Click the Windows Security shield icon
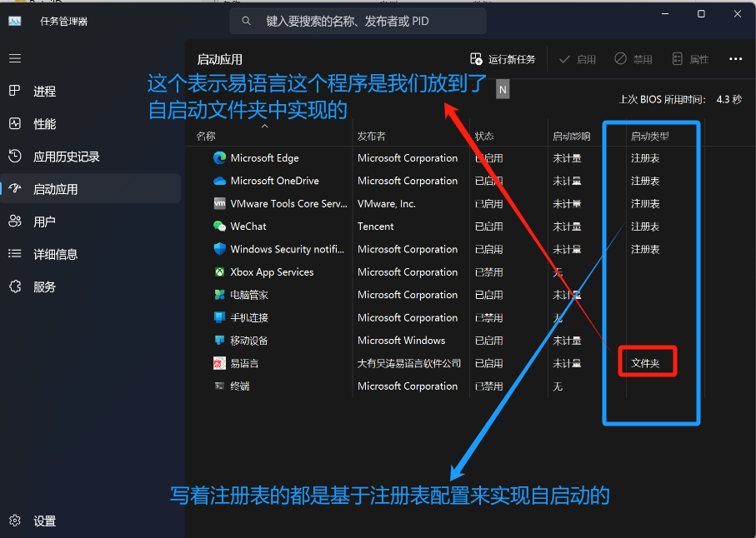 pos(219,249)
